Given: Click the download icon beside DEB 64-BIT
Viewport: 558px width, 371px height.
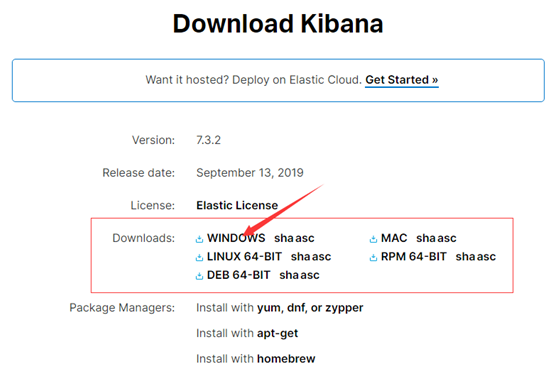Looking at the screenshot, I should pyautogui.click(x=199, y=276).
